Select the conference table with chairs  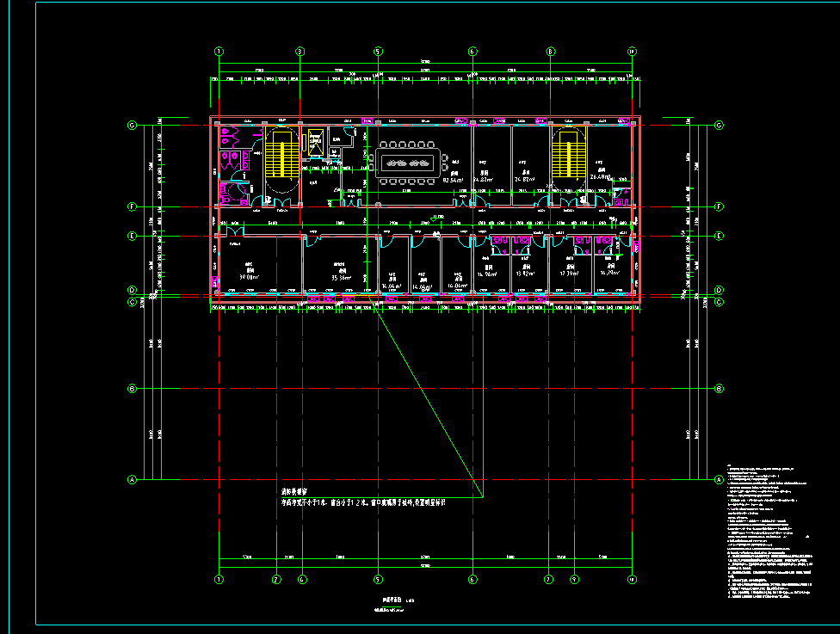tap(407, 163)
